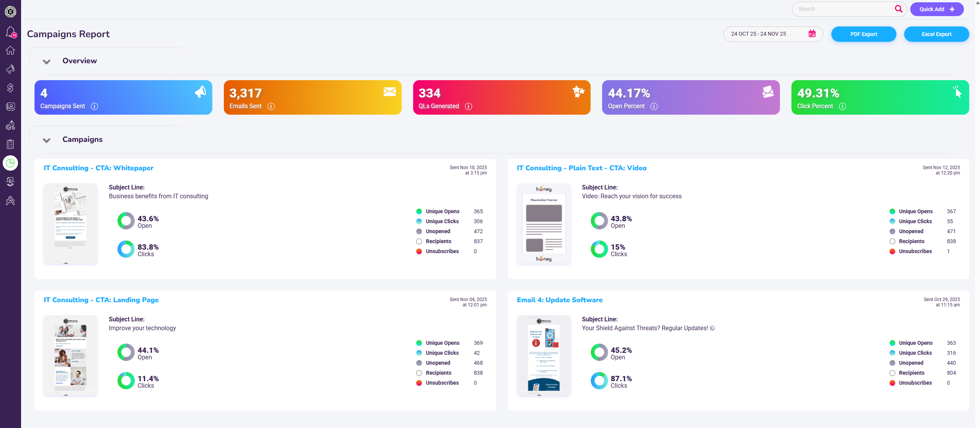The width and height of the screenshot is (980, 428).
Task: Open IT Consulting - CTA: Whitepaper campaign link
Action: coord(98,168)
